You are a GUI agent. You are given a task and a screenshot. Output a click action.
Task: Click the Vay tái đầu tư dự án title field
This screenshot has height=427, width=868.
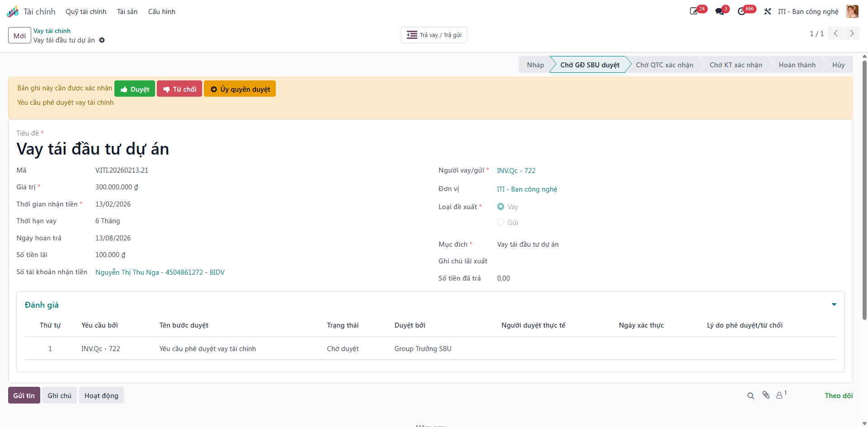[93, 149]
